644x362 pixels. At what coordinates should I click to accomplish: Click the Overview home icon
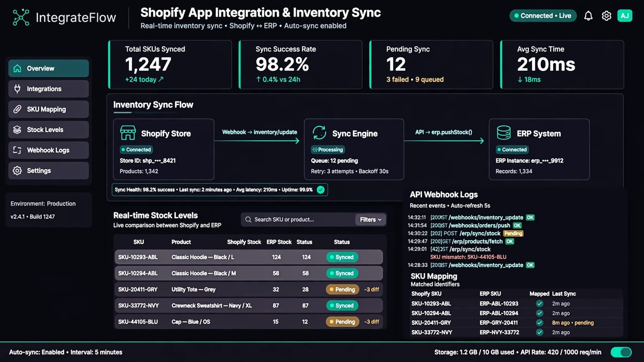[17, 68]
